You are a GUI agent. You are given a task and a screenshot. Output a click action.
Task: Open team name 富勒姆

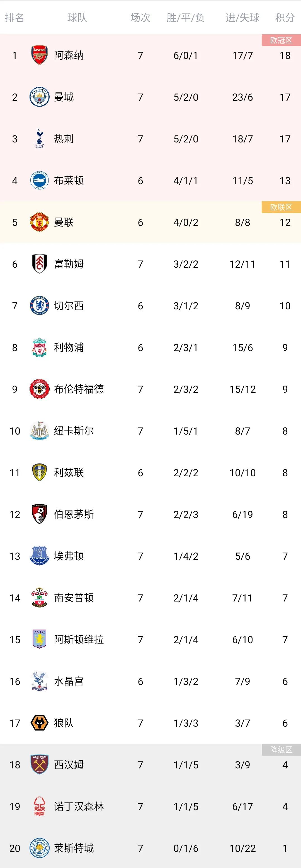(x=69, y=264)
